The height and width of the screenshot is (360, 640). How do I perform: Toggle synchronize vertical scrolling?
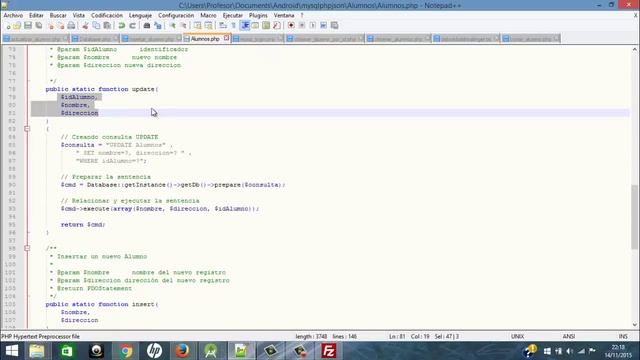(x=198, y=26)
